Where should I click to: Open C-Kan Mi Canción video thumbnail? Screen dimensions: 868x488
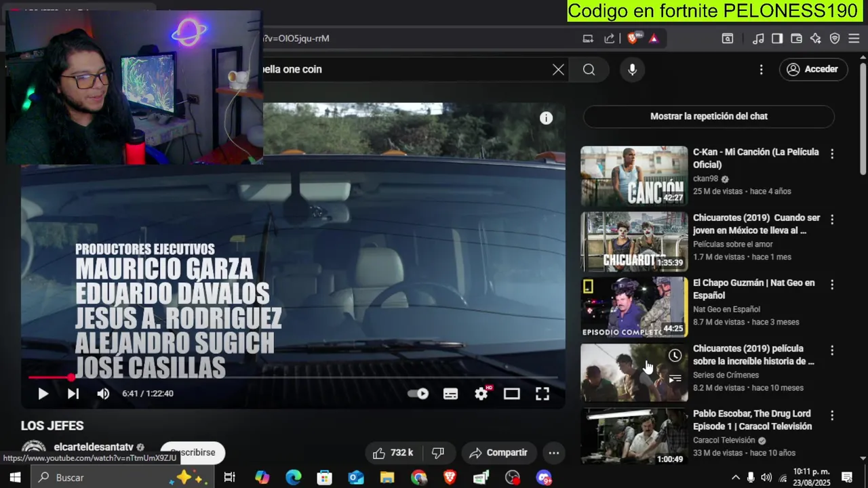pyautogui.click(x=634, y=176)
